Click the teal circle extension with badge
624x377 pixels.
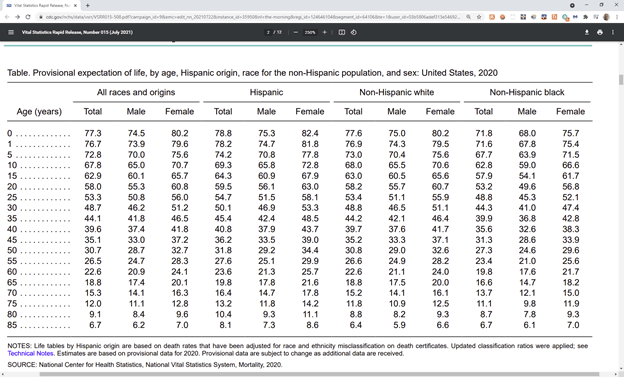tap(565, 17)
